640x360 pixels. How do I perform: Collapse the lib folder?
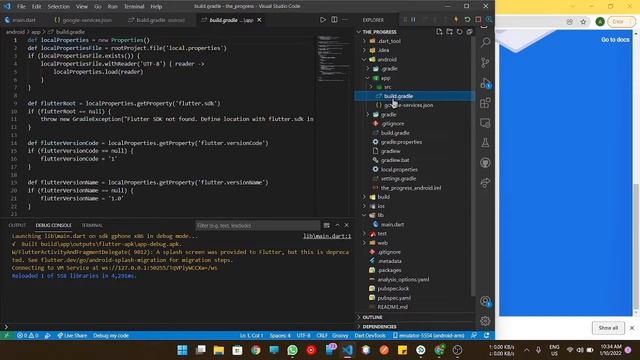[x=364, y=215]
